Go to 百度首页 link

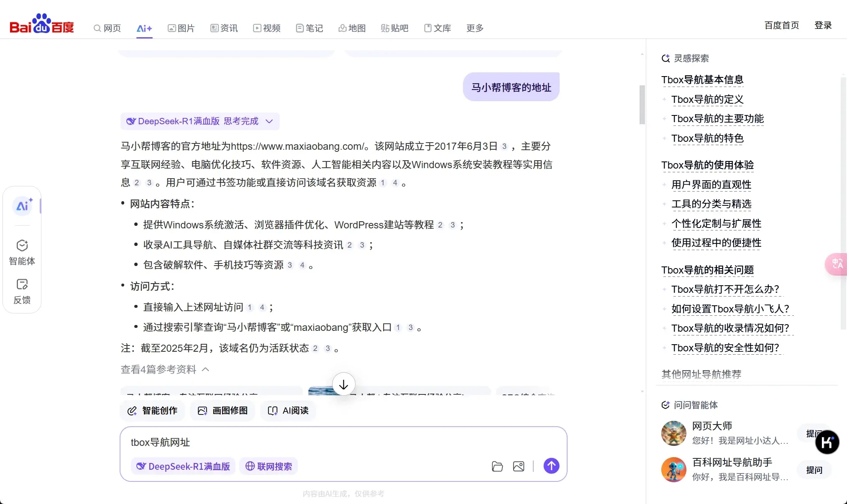tap(781, 26)
